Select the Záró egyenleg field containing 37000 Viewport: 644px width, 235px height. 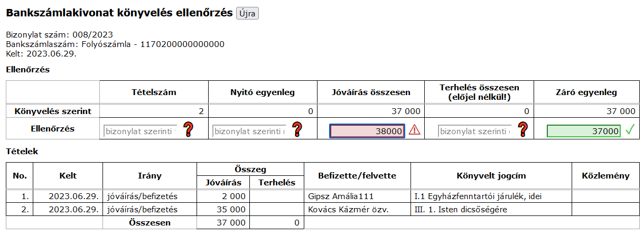click(584, 131)
